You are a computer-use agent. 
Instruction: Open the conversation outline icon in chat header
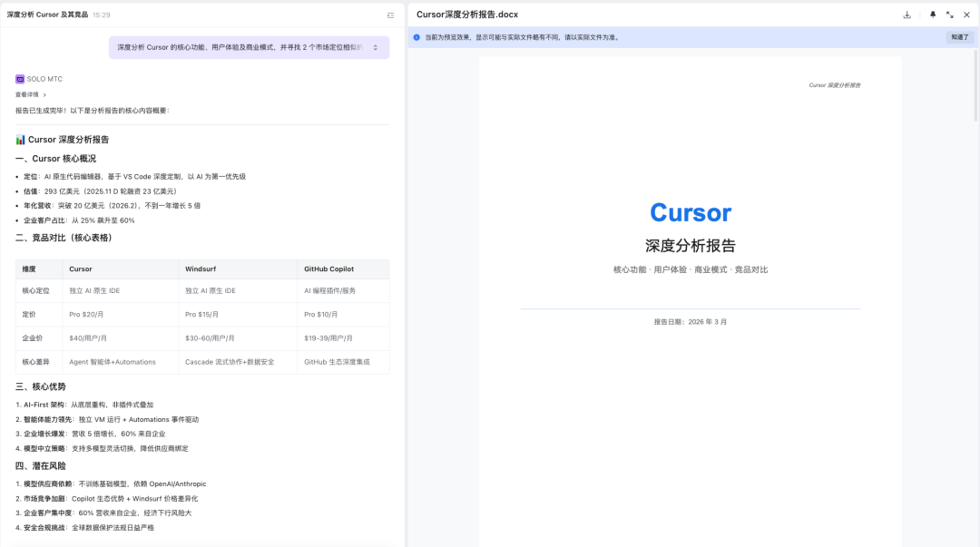click(x=388, y=15)
